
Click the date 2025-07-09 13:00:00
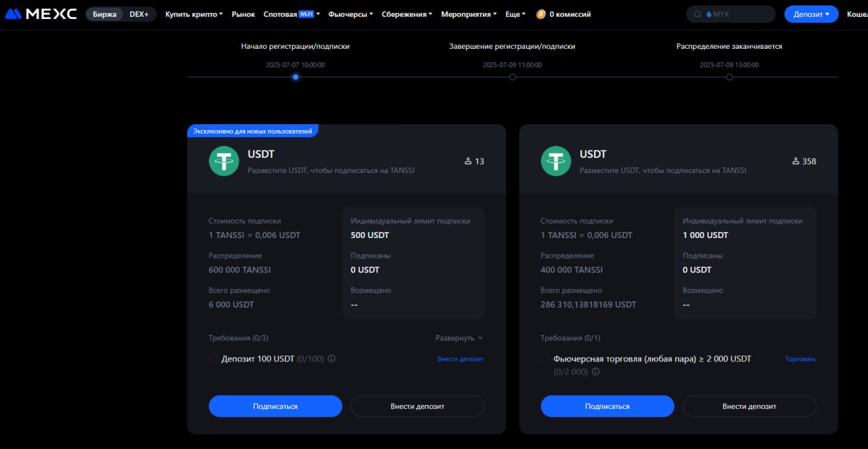click(x=730, y=65)
